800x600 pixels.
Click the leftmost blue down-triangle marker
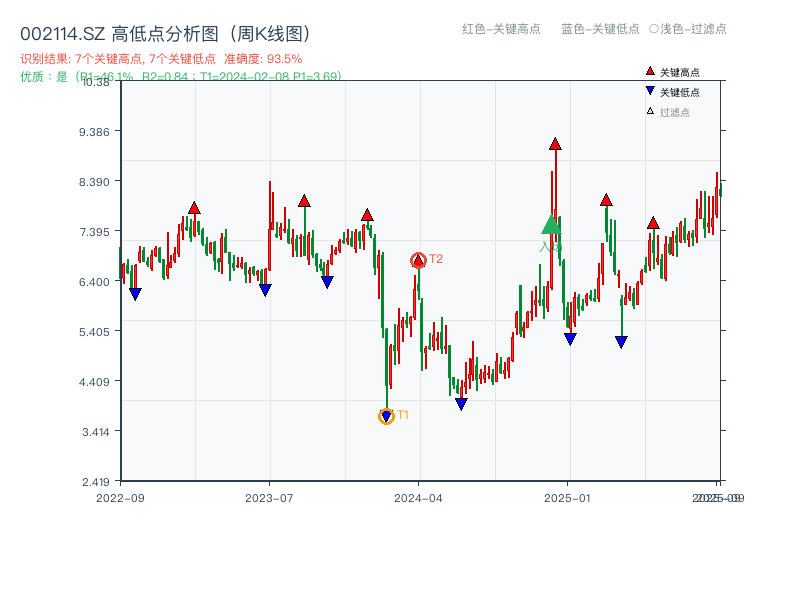click(x=136, y=291)
